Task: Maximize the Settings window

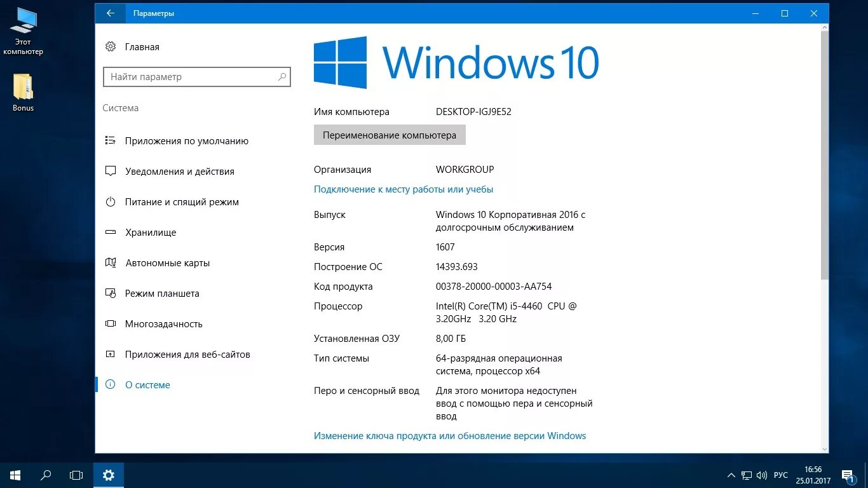Action: click(x=785, y=13)
